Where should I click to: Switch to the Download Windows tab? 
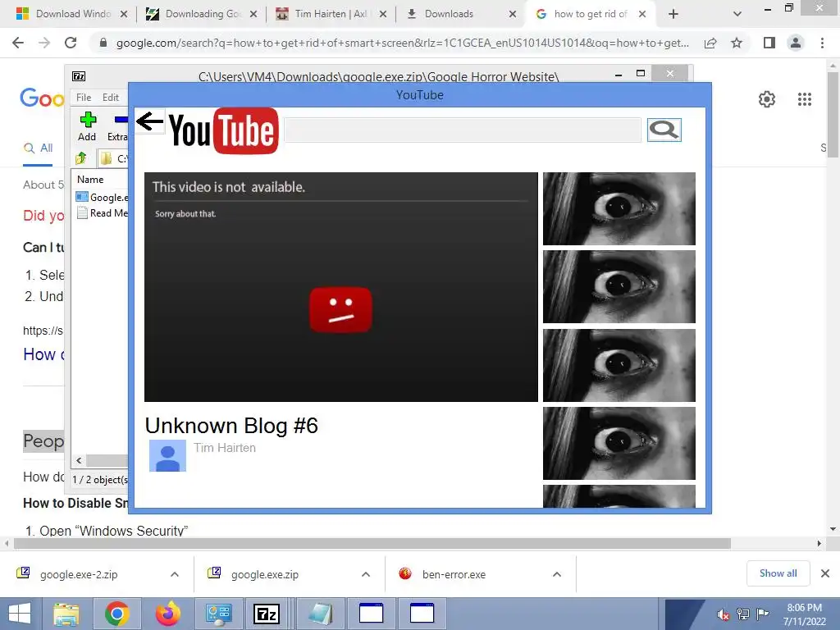coord(72,14)
